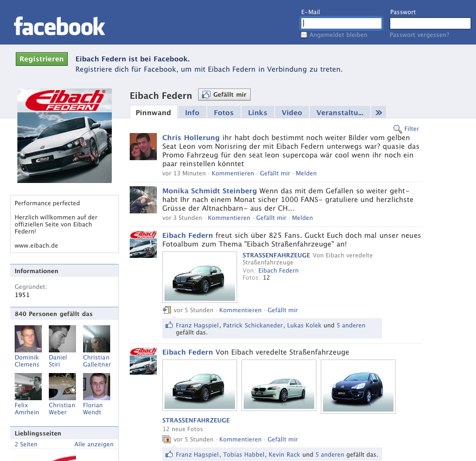
Task: Open Monika Schmidt Steinberg's avatar photo
Action: [x=143, y=200]
